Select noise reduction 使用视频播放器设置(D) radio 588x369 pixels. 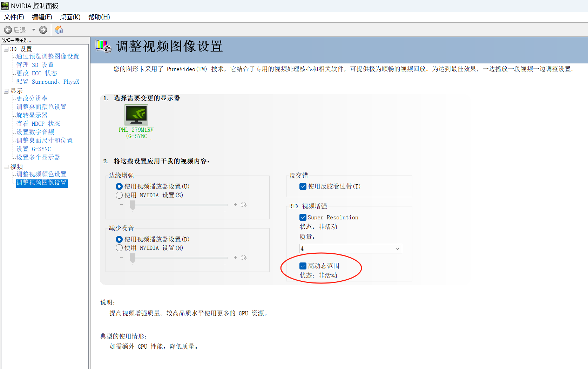(x=119, y=239)
